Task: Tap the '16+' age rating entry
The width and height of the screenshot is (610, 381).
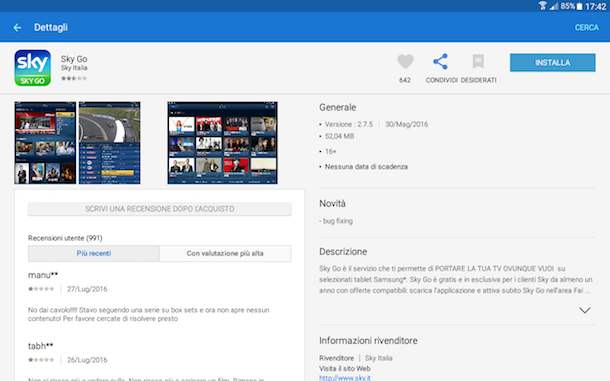Action: click(330, 151)
